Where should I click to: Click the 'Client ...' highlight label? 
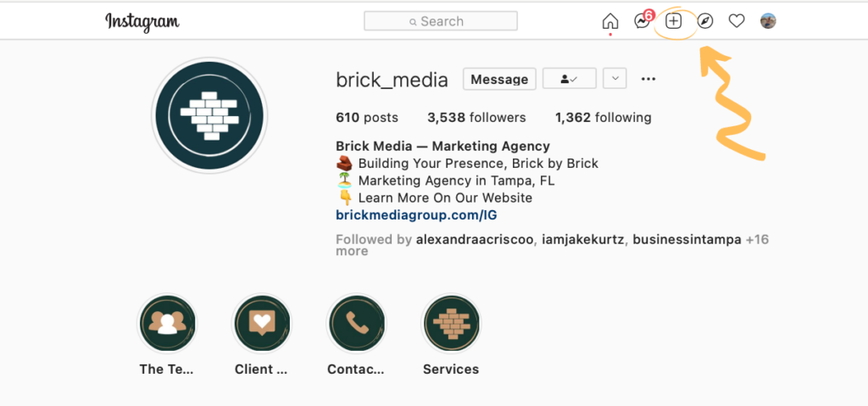point(261,370)
